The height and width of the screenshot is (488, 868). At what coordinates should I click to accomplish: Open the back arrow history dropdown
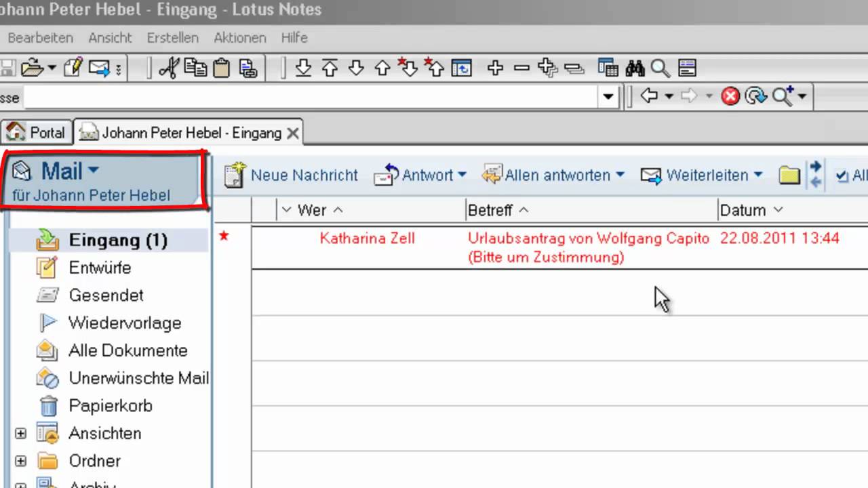point(669,97)
